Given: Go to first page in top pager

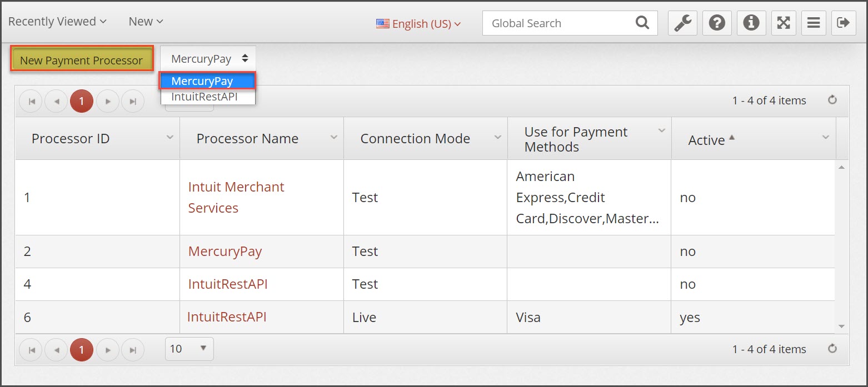Looking at the screenshot, I should [31, 102].
